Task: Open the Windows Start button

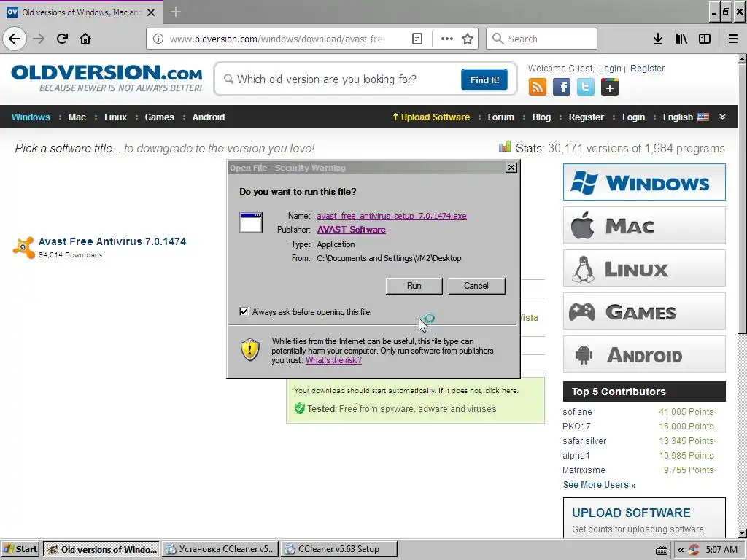Action: (20, 550)
